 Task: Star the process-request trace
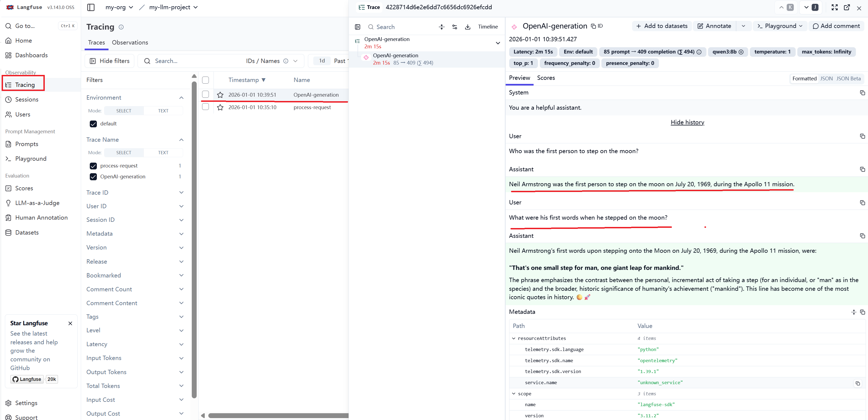[220, 107]
